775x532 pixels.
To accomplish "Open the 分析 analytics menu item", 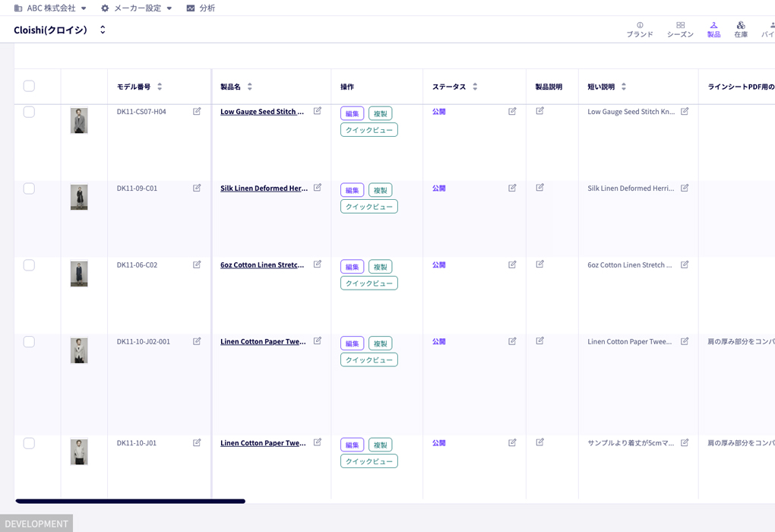I will tap(201, 8).
